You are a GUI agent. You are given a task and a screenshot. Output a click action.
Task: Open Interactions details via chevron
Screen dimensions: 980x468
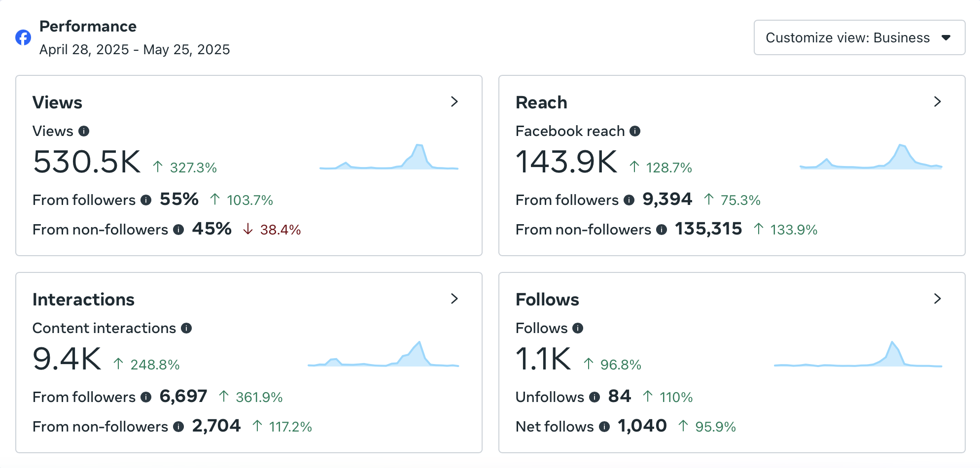coord(455,299)
